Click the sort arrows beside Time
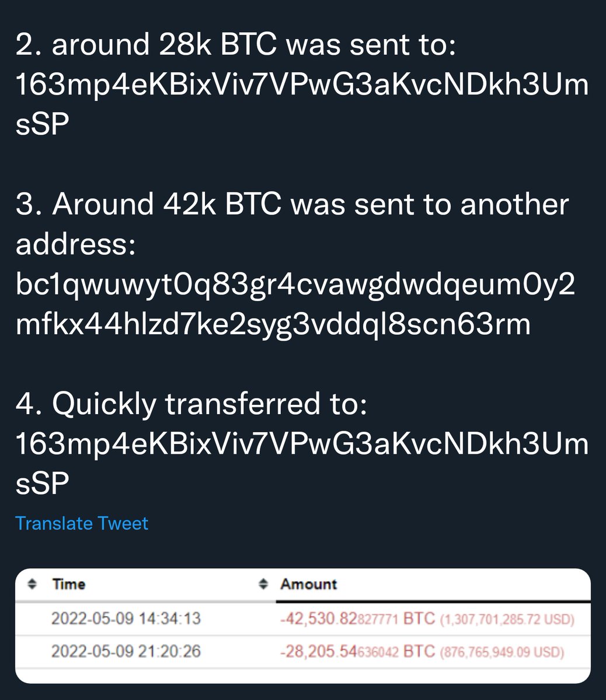This screenshot has width=606, height=700. point(33,584)
